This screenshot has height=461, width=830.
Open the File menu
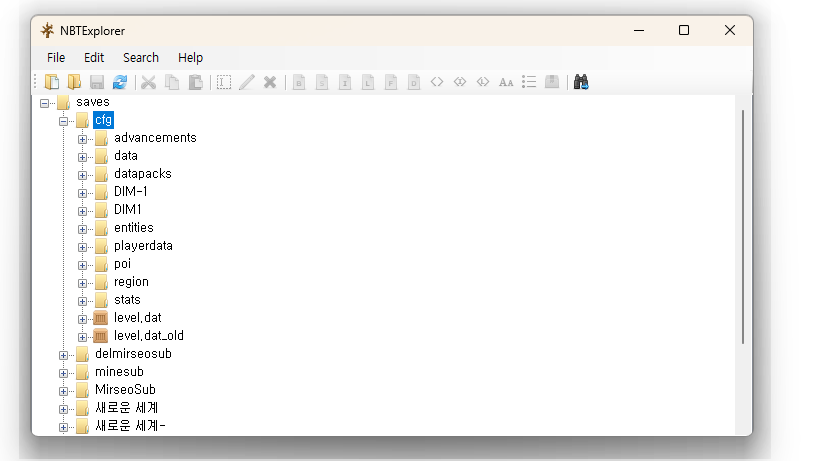[x=56, y=58]
